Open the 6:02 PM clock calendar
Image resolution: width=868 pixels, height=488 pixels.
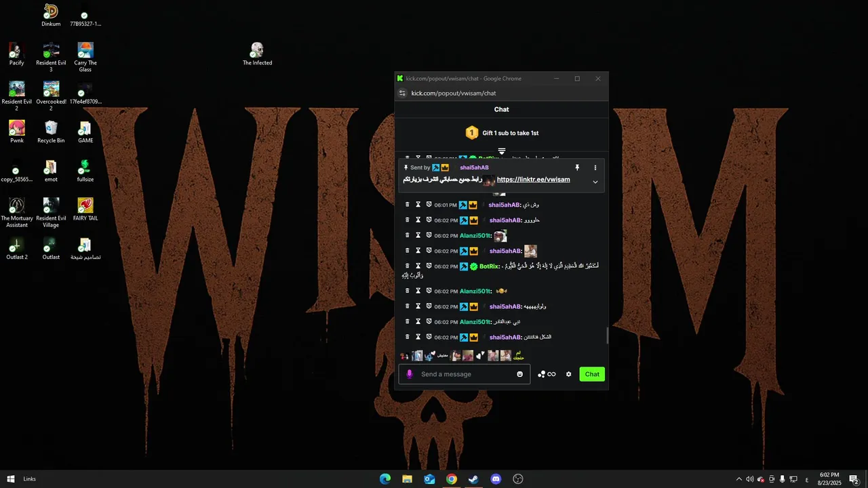click(829, 479)
